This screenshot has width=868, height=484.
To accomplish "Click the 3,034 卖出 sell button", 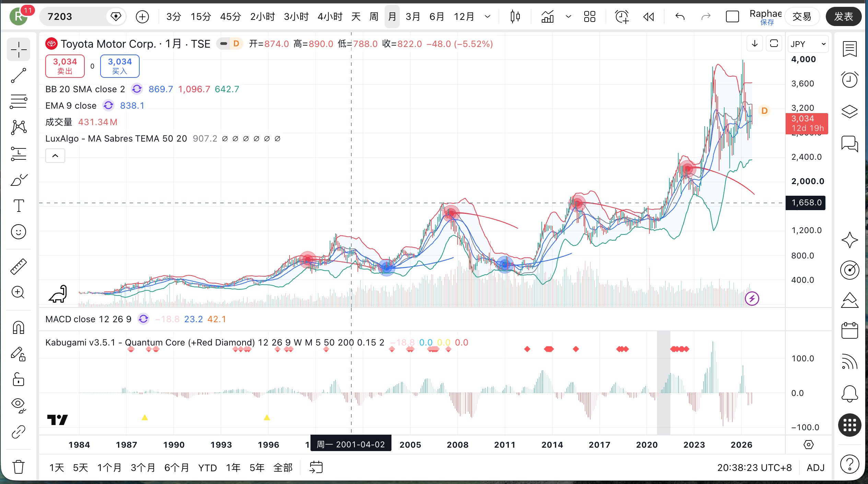I will [65, 66].
